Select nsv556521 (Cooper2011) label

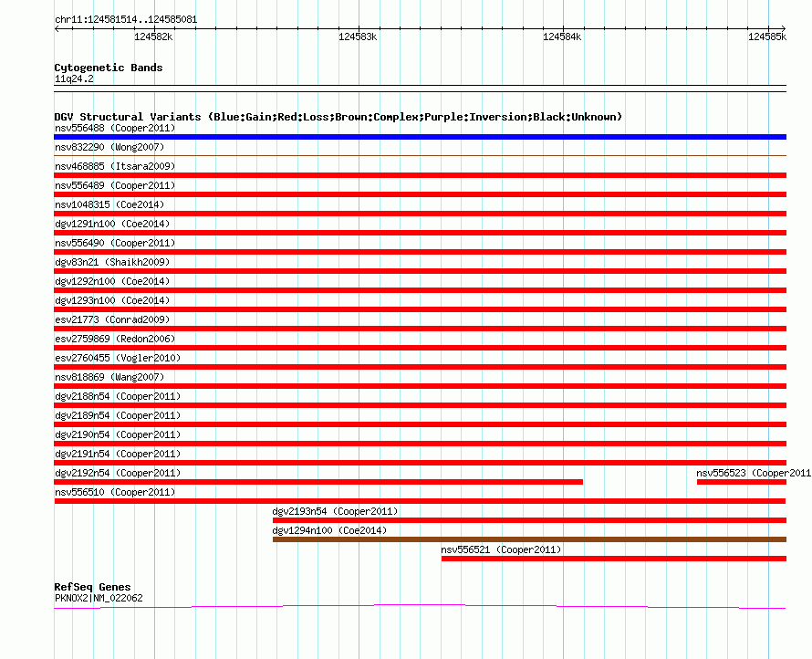501,549
